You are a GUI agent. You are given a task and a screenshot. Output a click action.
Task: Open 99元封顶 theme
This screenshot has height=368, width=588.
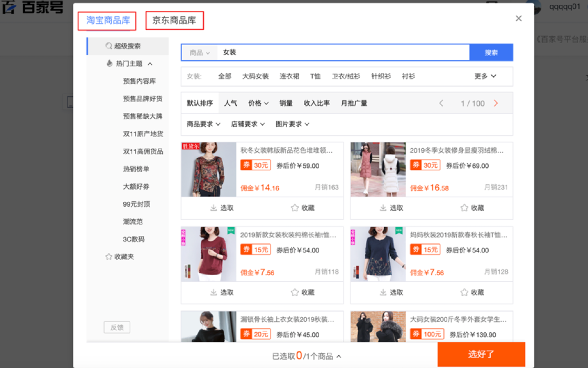(136, 205)
